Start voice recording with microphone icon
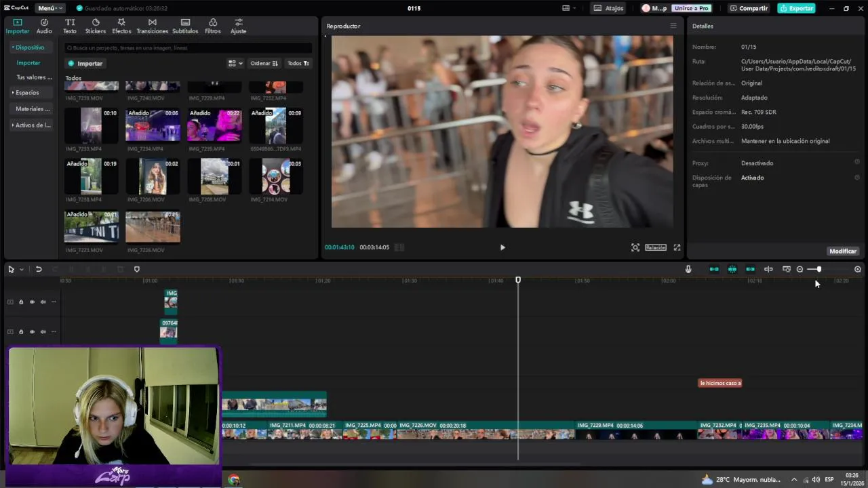The height and width of the screenshot is (488, 868). tap(688, 269)
